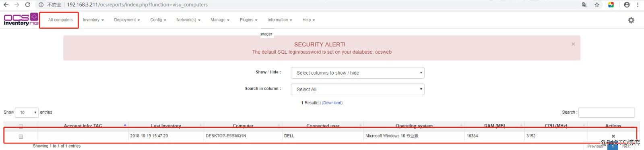Reload the page with refresh icon
The image size is (644, 150).
pos(27,5)
